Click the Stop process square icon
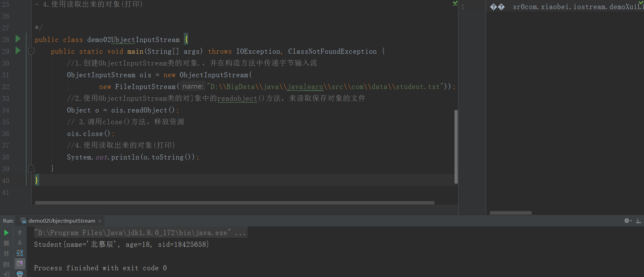Viewport: 644px width, 277px height. 6,243
